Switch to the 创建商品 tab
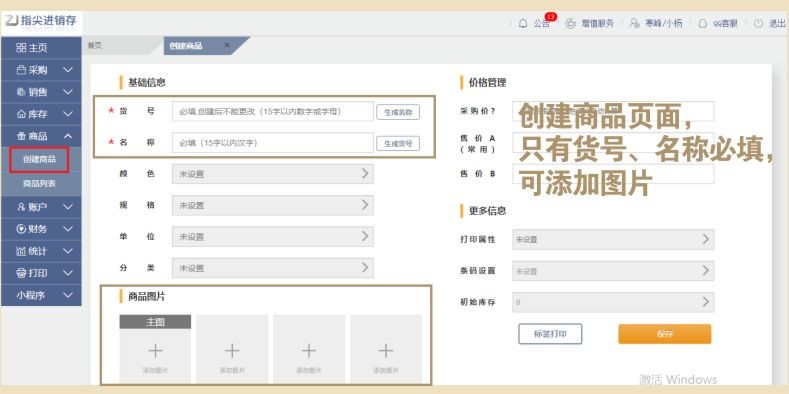 click(x=185, y=46)
